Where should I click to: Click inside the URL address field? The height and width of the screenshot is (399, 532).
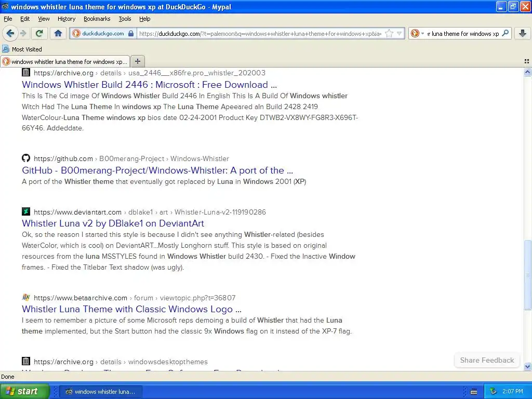click(260, 34)
